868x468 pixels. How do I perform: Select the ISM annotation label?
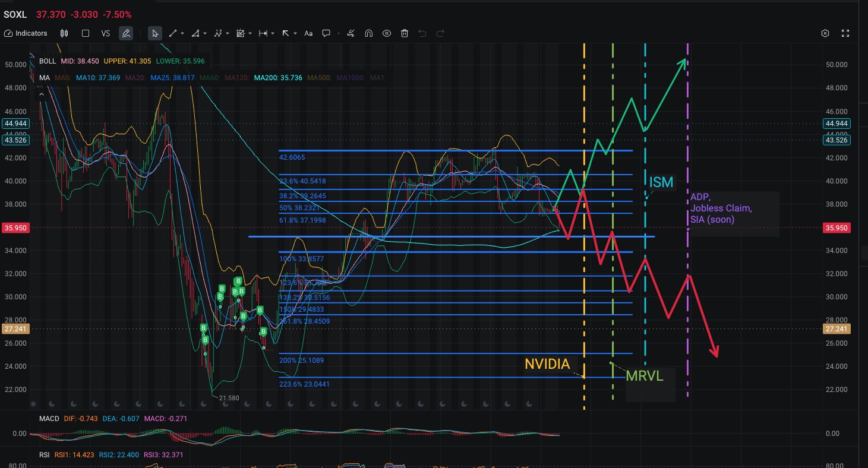pos(661,182)
